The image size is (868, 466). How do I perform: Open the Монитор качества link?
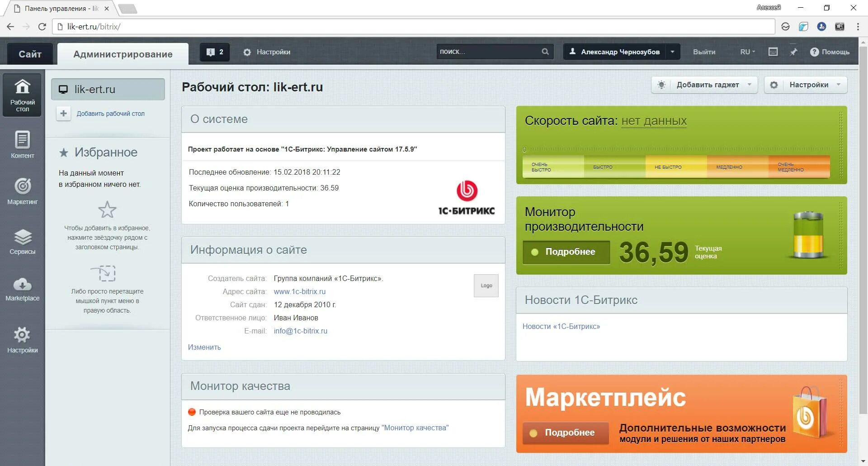415,428
